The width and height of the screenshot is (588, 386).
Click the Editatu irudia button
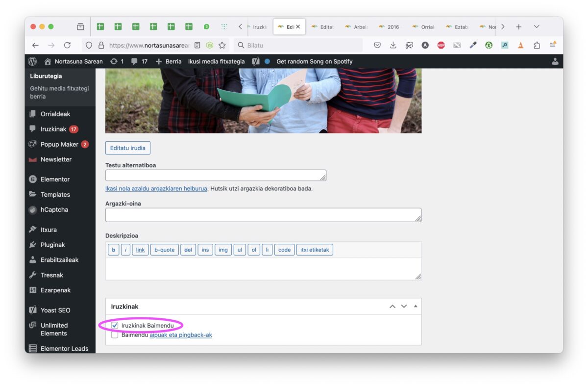point(128,148)
